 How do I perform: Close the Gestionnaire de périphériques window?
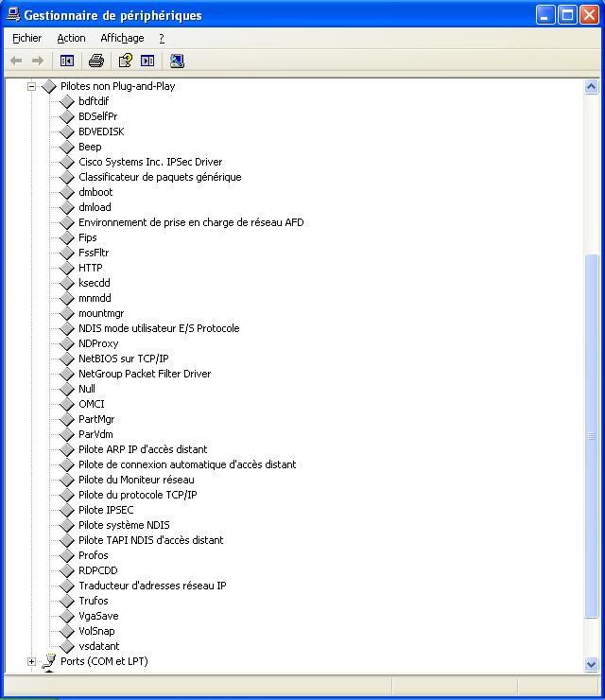click(x=589, y=15)
